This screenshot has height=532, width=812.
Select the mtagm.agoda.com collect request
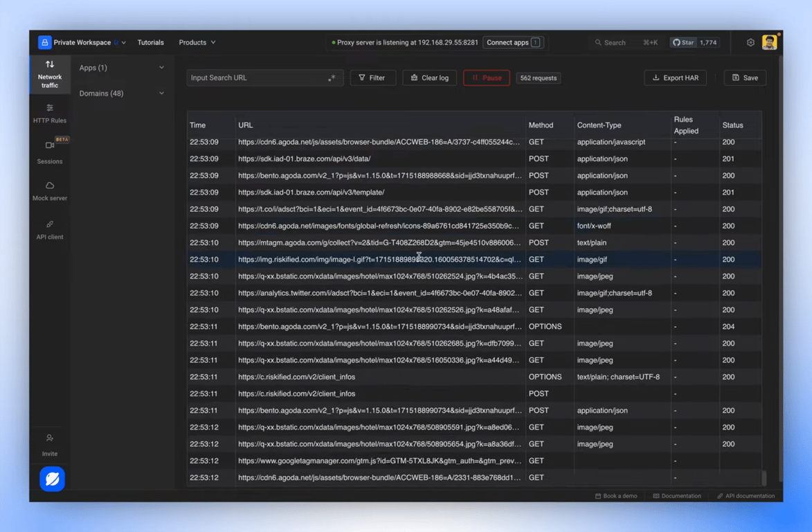[474, 242]
